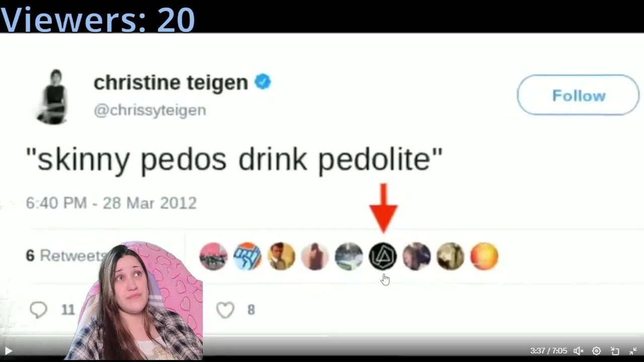Click the reply speech bubble icon

[38, 310]
